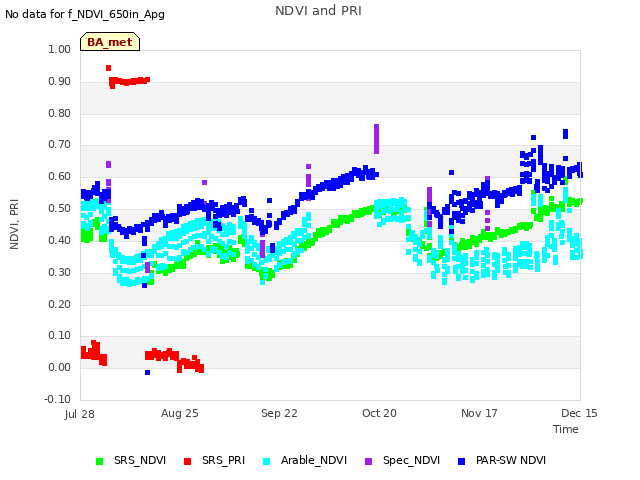Click the No data for f_NDVI_650in_Apg message
The height and width of the screenshot is (480, 640).
[85, 14]
